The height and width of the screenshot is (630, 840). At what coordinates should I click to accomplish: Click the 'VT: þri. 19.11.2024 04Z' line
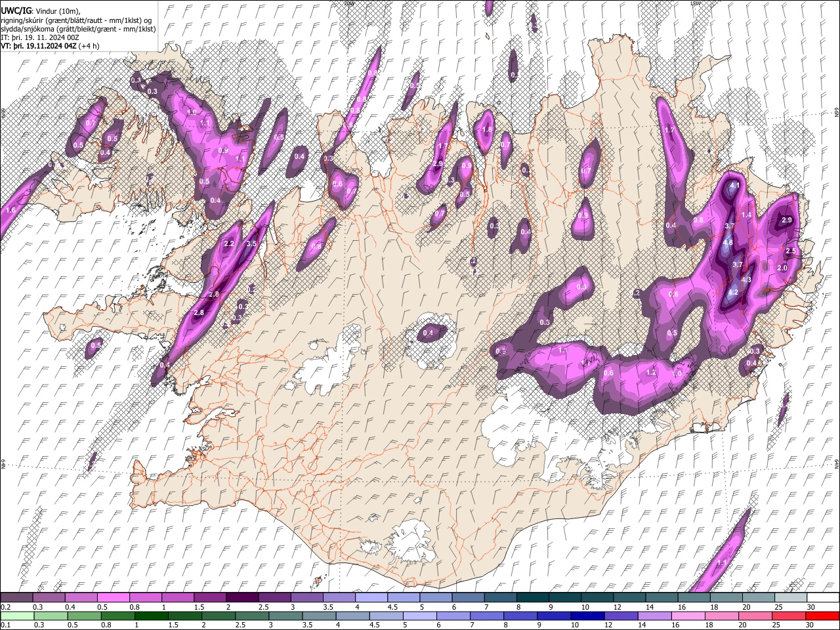[38, 46]
